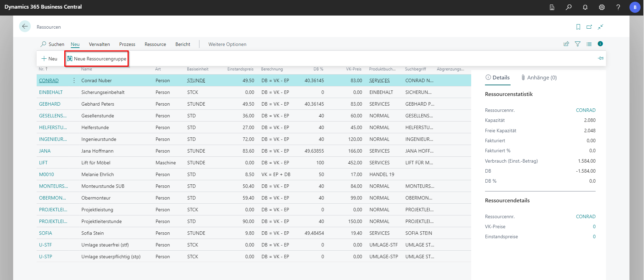Viewport: 644px width, 280px height.
Task: Click the back arrow button
Action: [25, 27]
